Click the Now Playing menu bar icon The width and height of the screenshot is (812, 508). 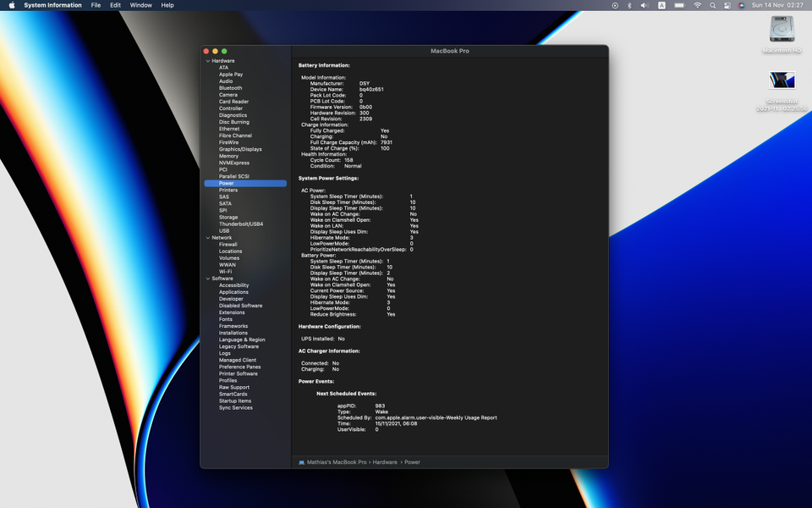[x=615, y=5]
